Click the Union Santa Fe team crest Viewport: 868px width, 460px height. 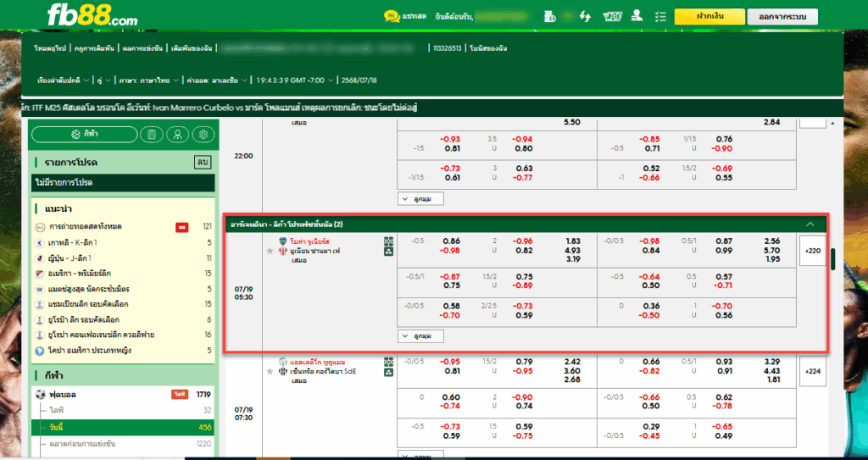[283, 251]
